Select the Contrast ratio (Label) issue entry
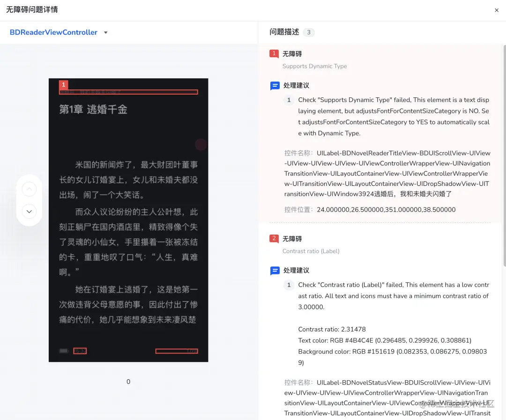506x420 pixels. pos(312,251)
